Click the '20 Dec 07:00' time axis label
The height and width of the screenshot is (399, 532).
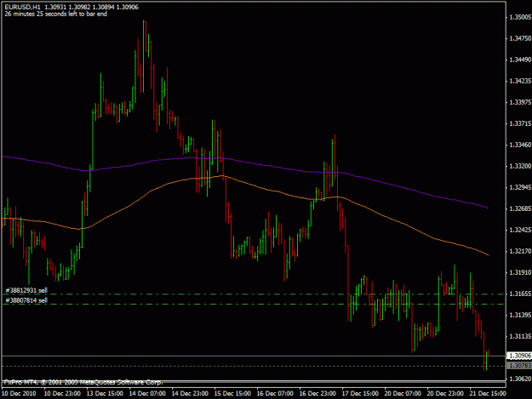403,394
